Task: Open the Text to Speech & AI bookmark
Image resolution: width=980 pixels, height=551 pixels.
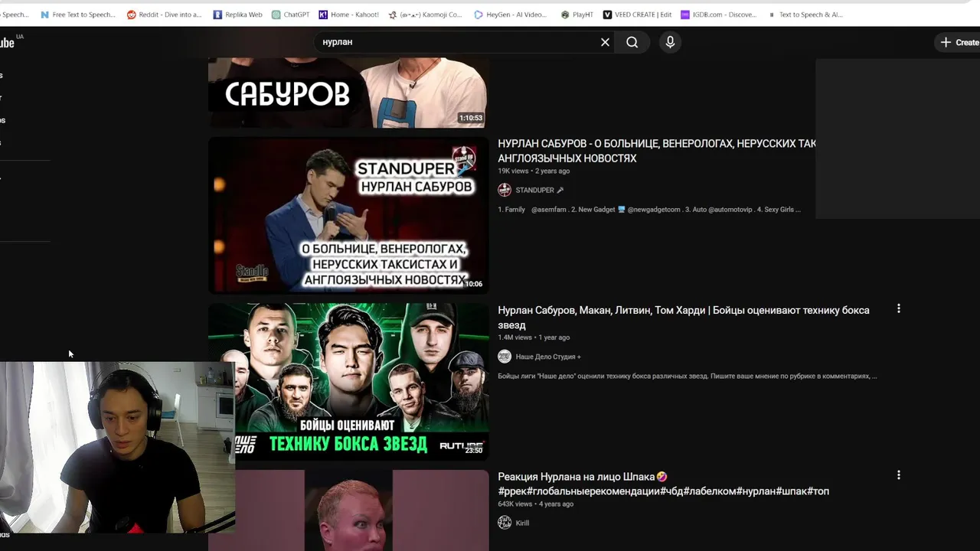Action: (x=805, y=15)
